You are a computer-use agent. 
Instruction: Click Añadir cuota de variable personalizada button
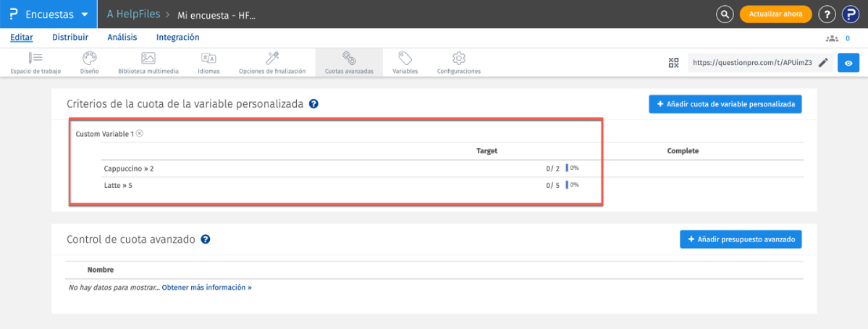pyautogui.click(x=725, y=104)
